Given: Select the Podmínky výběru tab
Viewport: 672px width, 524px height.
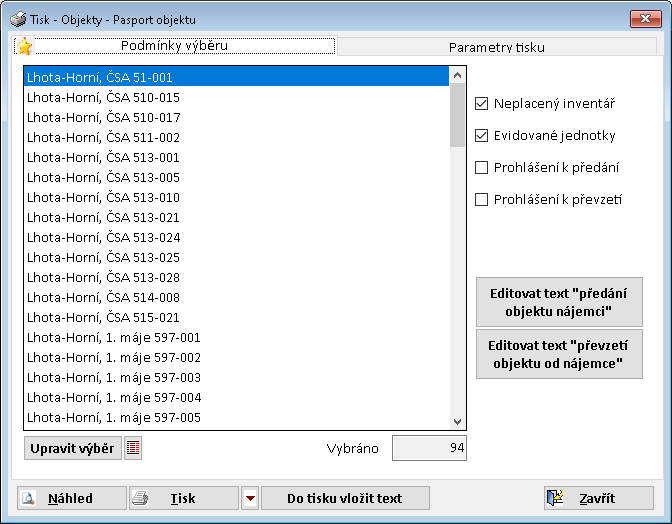Looking at the screenshot, I should [x=174, y=46].
